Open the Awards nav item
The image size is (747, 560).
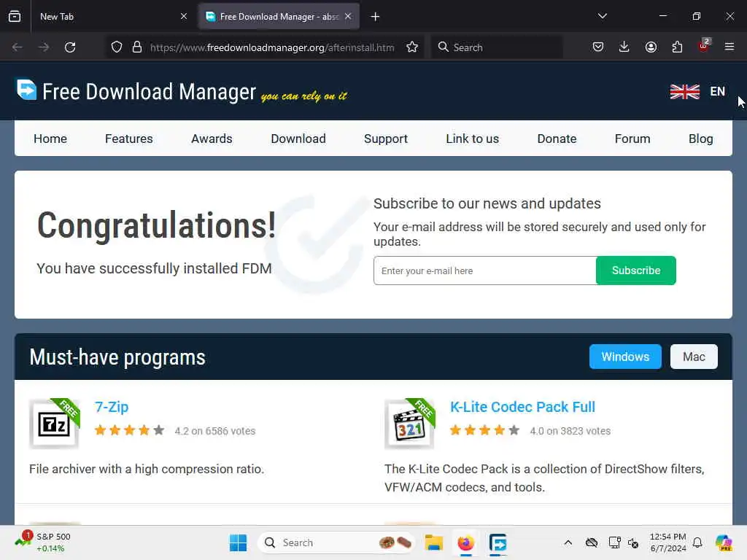(x=212, y=139)
